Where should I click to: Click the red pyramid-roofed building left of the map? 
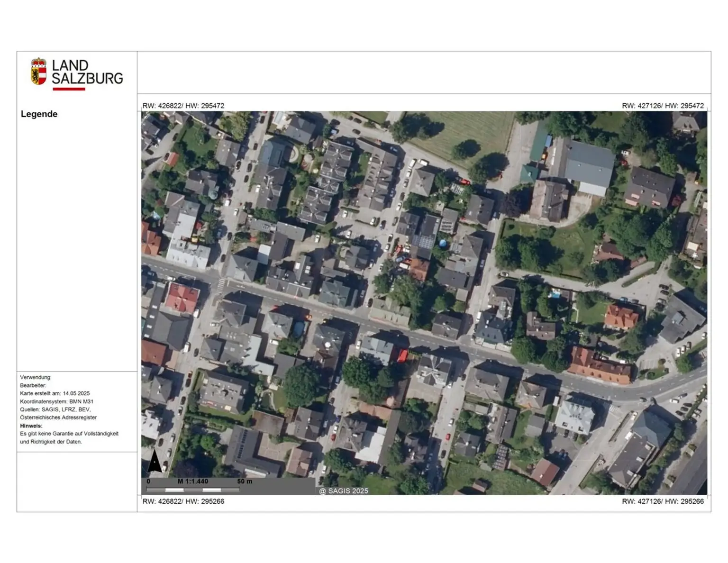[182, 299]
